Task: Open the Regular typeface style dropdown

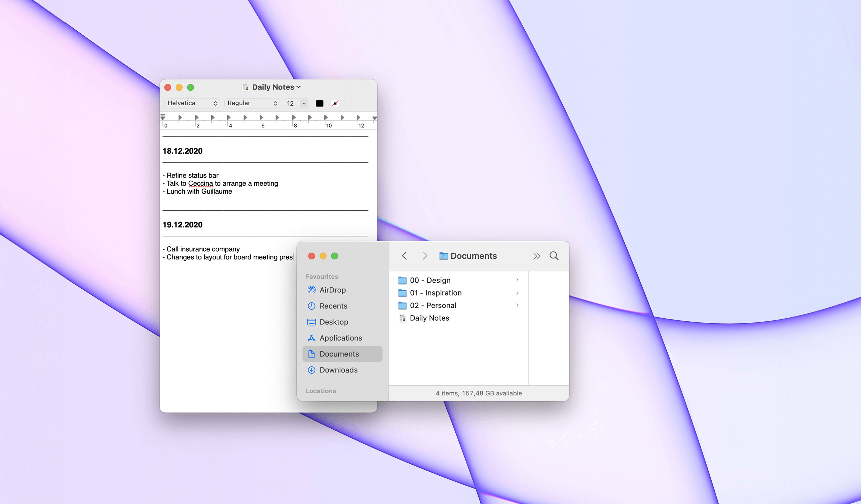Action: click(252, 103)
